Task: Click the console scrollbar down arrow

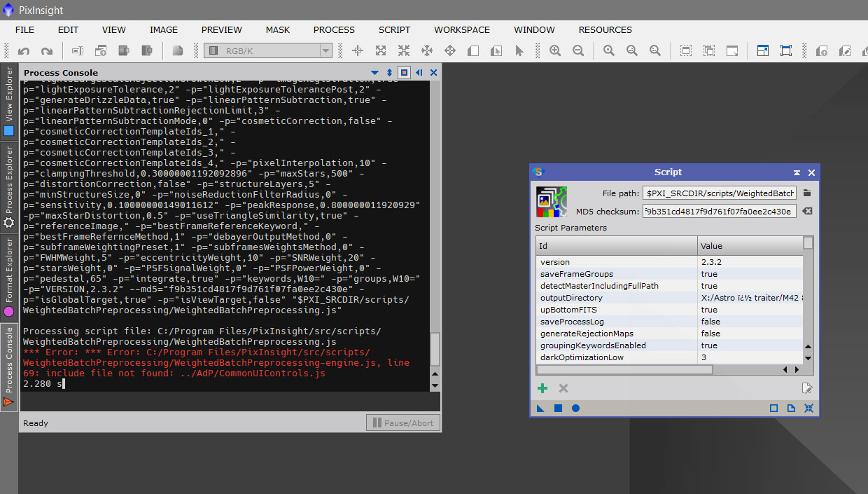Action: pyautogui.click(x=435, y=385)
